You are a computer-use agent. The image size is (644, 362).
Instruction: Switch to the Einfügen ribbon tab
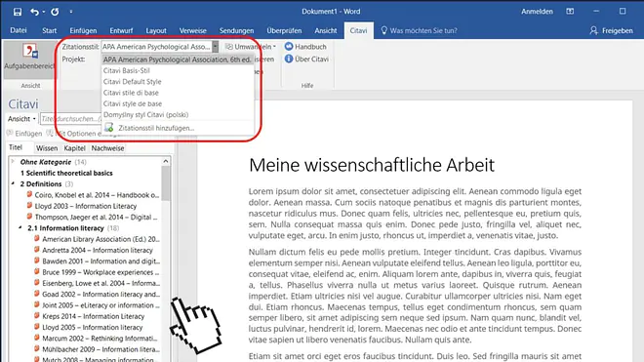pos(83,30)
